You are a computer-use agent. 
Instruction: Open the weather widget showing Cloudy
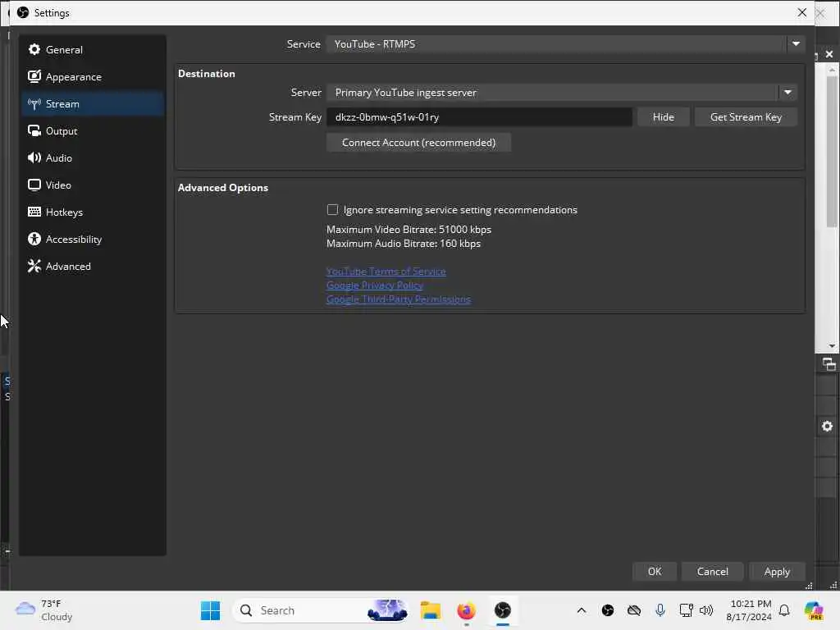tap(44, 610)
